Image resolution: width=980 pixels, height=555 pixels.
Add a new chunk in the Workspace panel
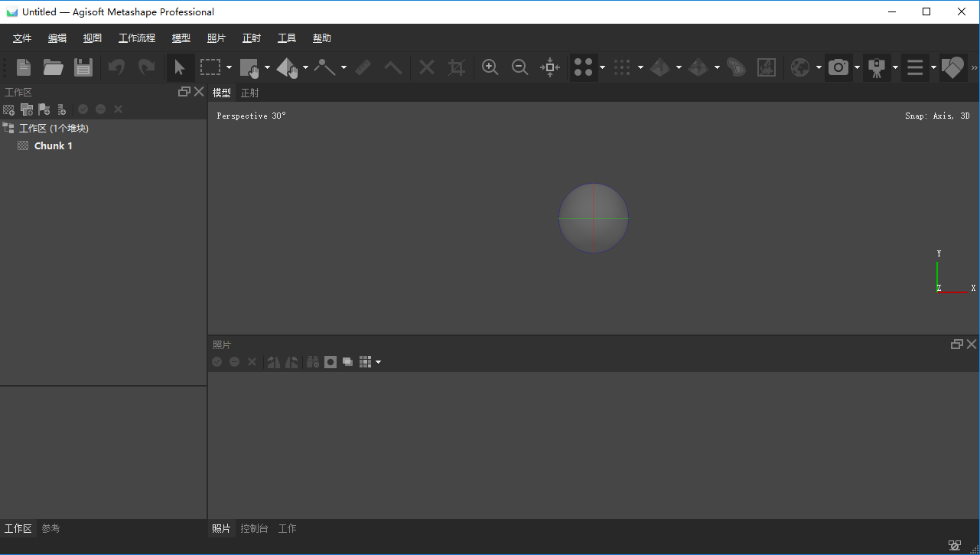click(x=8, y=109)
